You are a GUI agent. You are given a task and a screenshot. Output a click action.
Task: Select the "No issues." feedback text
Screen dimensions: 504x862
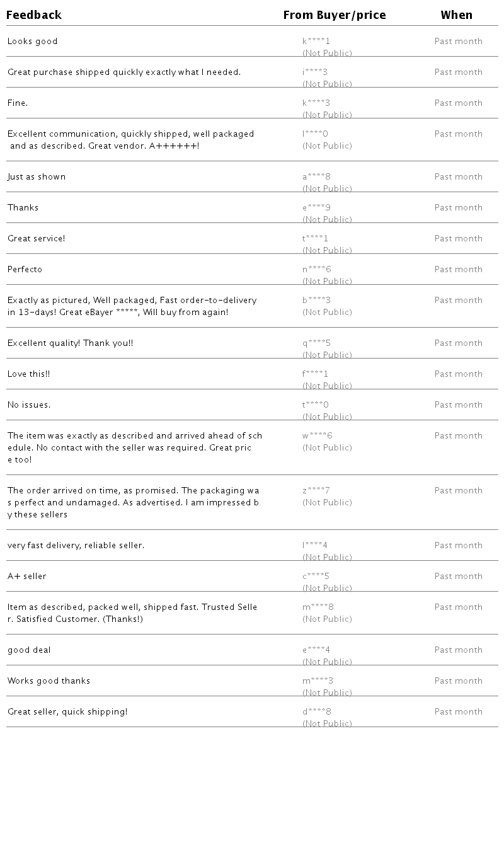tap(29, 405)
